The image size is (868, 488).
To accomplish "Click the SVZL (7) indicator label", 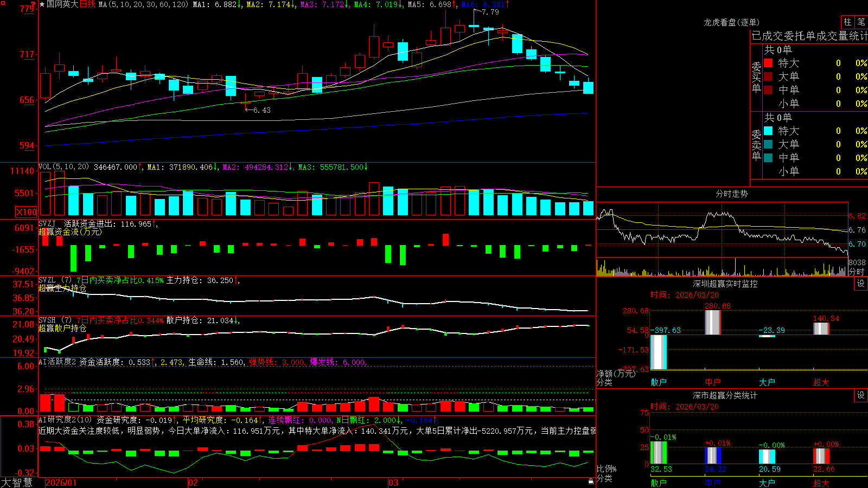I will 55,280.
